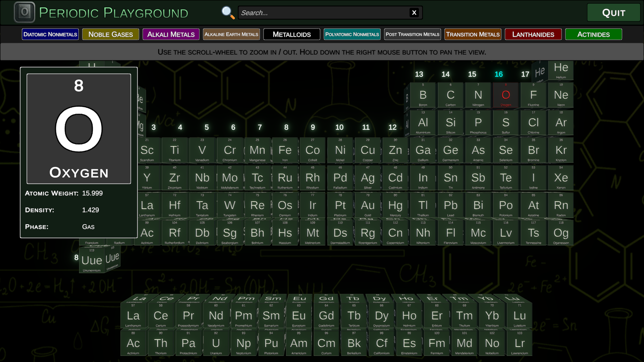
Task: Select the Mercury element tile
Action: 395,205
